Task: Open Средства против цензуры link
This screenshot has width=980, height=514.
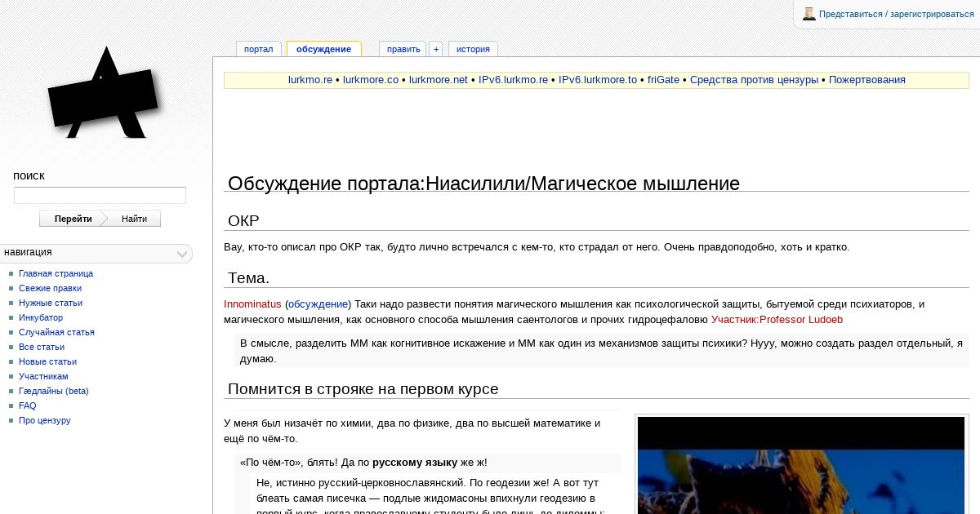Action: (754, 80)
